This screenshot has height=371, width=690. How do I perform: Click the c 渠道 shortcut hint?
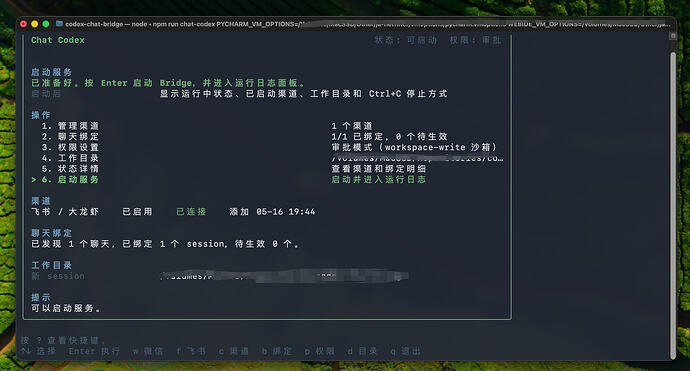click(234, 351)
